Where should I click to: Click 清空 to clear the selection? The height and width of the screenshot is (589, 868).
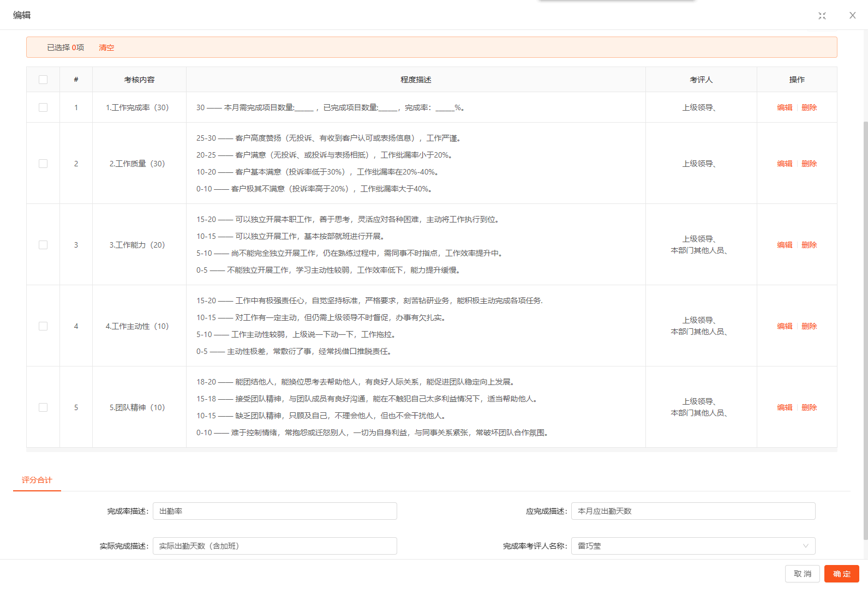coord(106,47)
